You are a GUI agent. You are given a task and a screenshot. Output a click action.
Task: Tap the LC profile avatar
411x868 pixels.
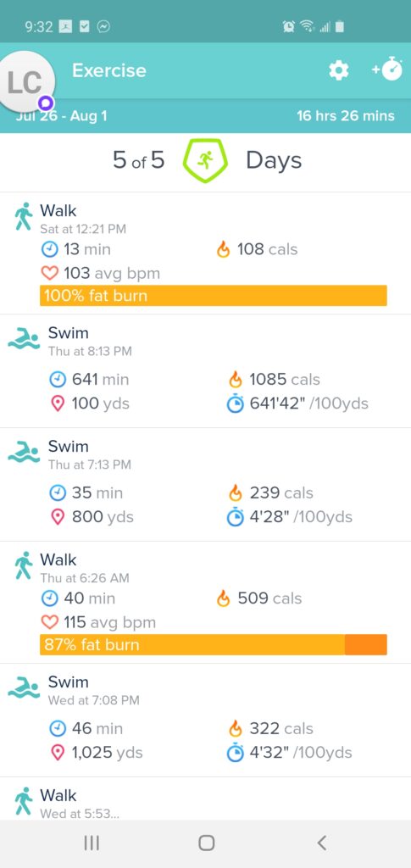point(26,82)
